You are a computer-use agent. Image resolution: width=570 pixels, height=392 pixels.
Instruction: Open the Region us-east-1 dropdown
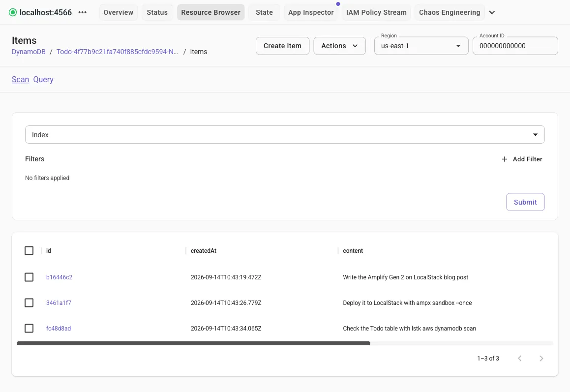click(421, 46)
